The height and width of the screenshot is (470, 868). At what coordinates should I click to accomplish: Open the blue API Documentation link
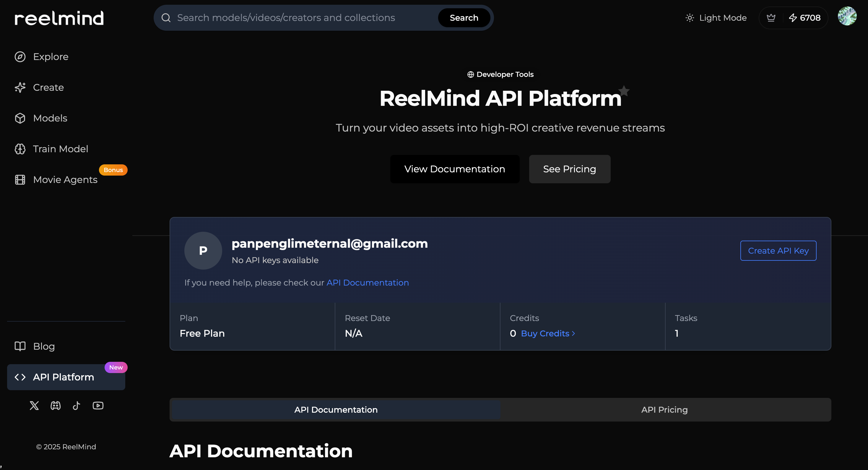[x=367, y=283]
